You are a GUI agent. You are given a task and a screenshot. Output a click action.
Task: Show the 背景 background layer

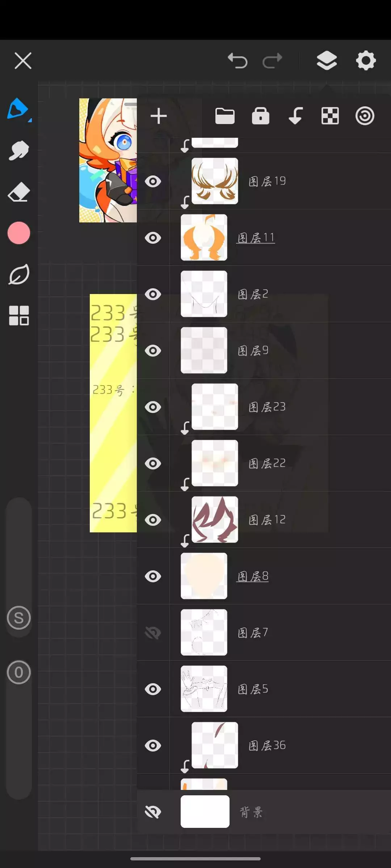point(153,812)
